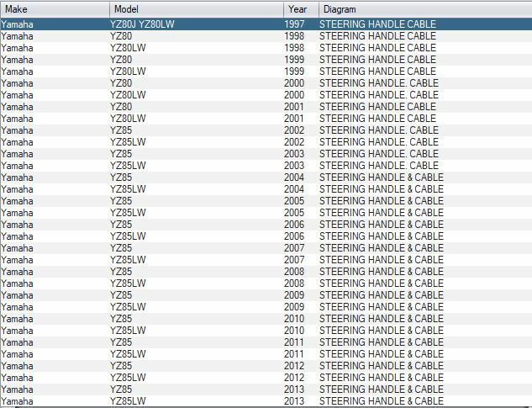This screenshot has width=532, height=408.
Task: Select the YZ85 model in the 2006 row
Action: tap(121, 225)
